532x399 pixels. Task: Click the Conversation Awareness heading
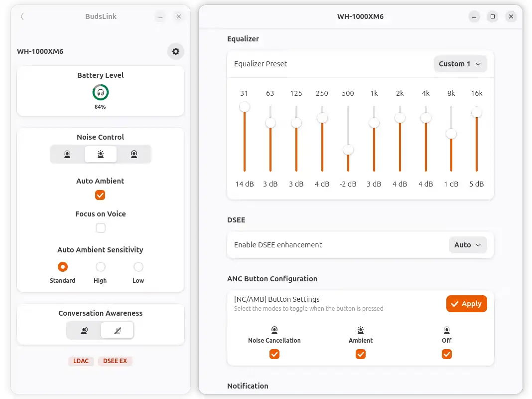coord(101,313)
